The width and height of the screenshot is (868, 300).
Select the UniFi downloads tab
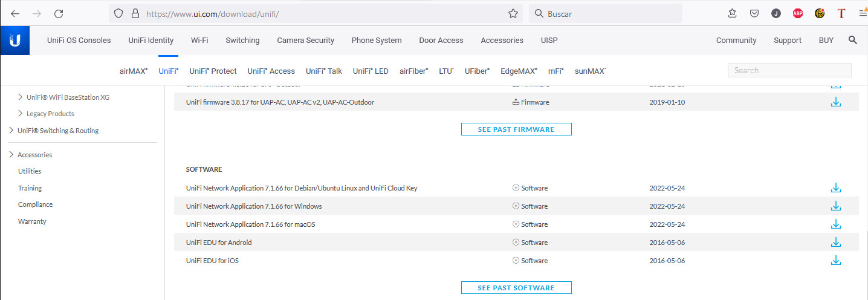tap(169, 71)
